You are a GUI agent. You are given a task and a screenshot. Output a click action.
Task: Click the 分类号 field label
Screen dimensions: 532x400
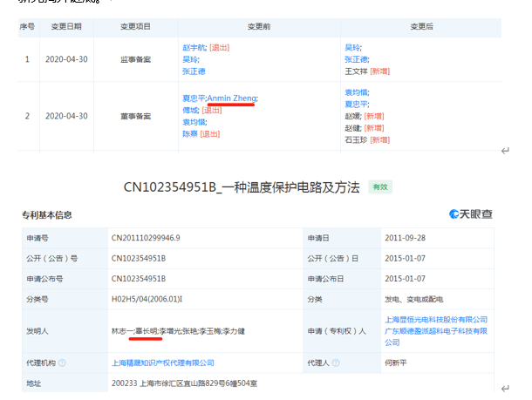click(x=38, y=299)
